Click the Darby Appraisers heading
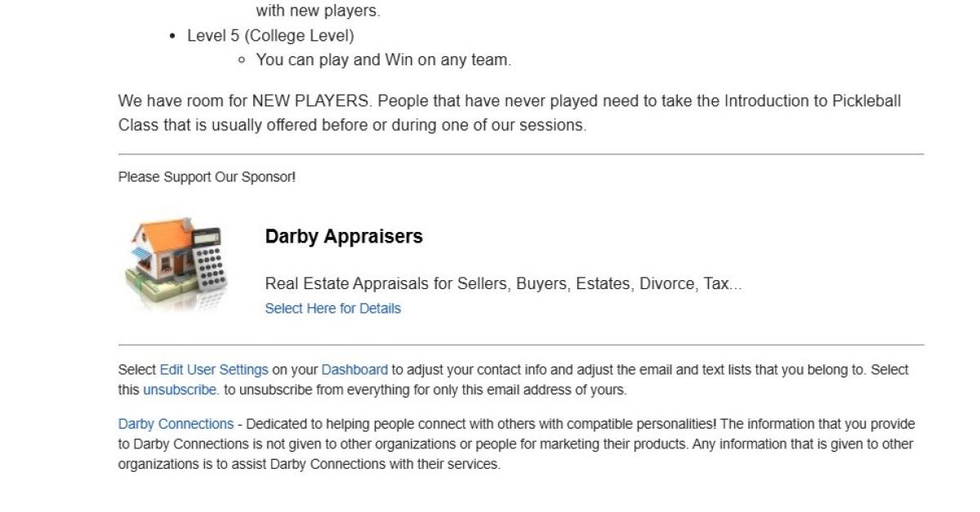 [344, 237]
